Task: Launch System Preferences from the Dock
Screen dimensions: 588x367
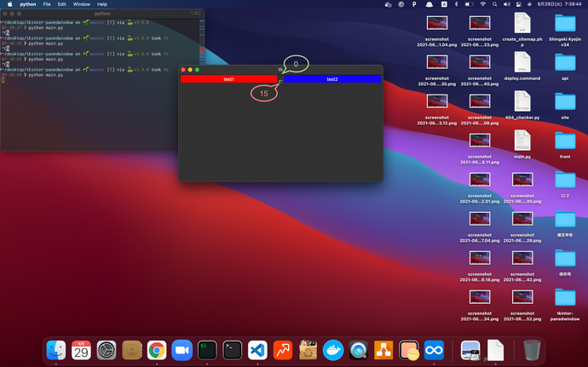Action: click(x=107, y=350)
